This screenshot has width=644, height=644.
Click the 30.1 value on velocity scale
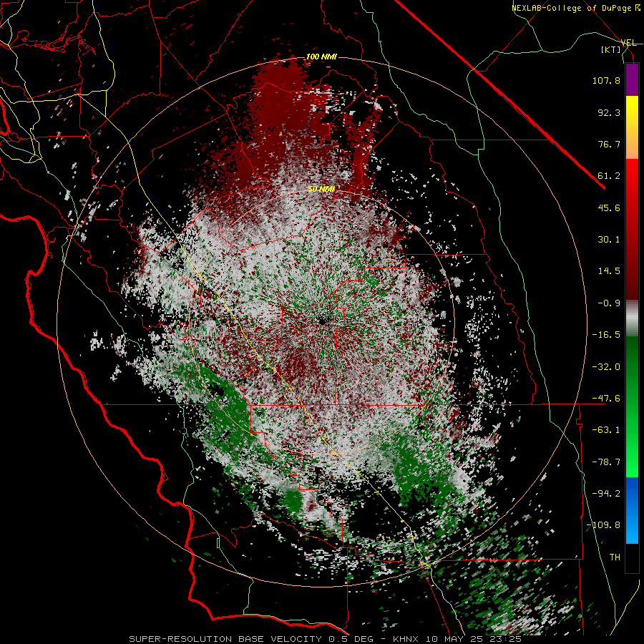[609, 240]
